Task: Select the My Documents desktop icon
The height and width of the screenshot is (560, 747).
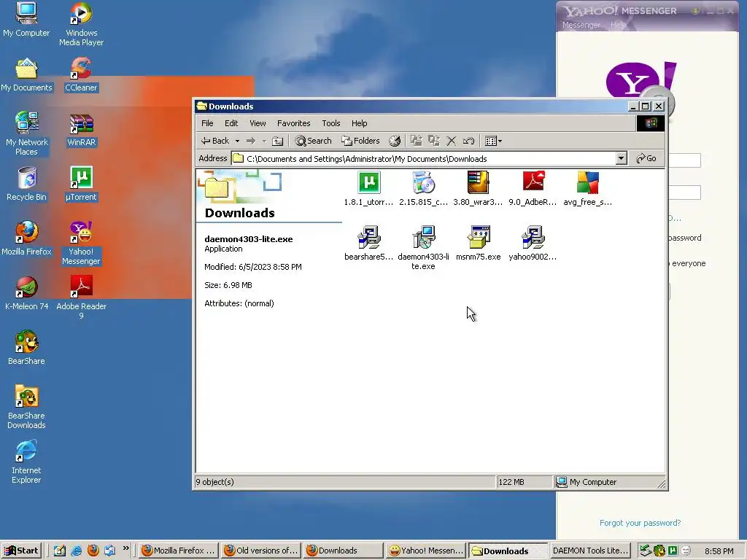Action: click(x=27, y=75)
